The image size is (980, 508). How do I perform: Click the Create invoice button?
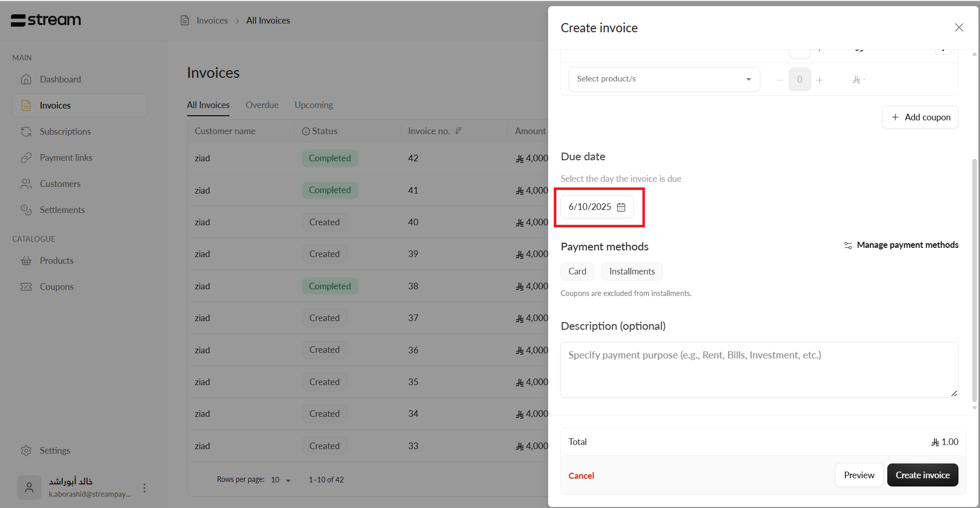(x=922, y=475)
